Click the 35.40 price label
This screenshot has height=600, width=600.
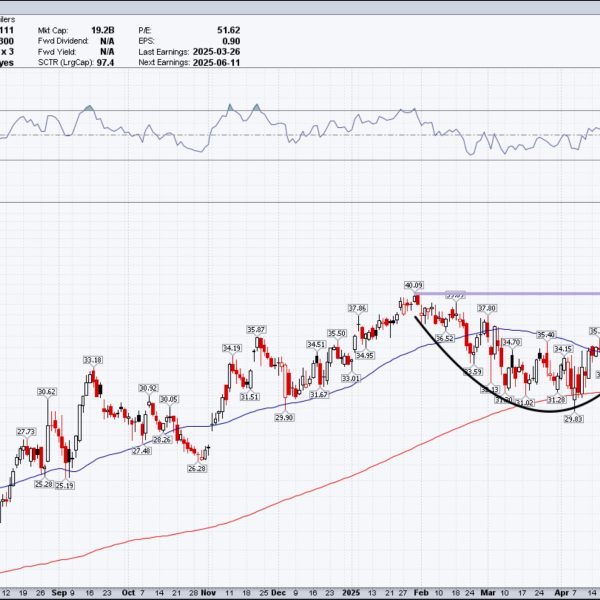[545, 335]
